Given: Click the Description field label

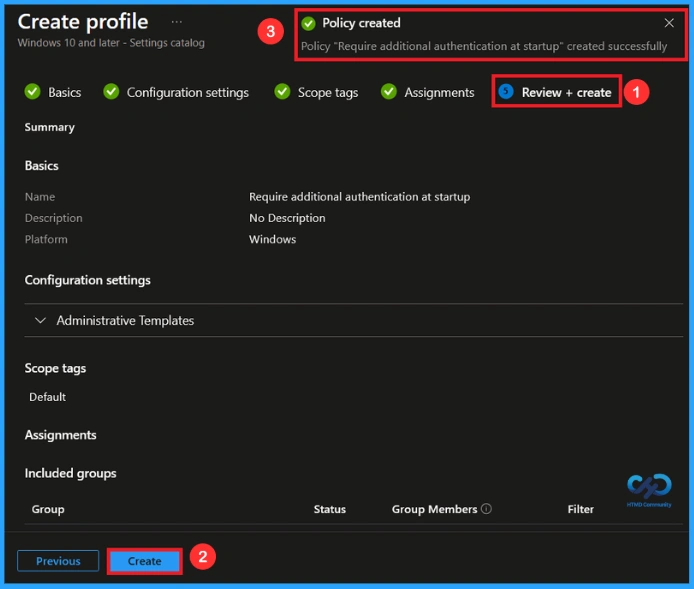Looking at the screenshot, I should point(54,218).
